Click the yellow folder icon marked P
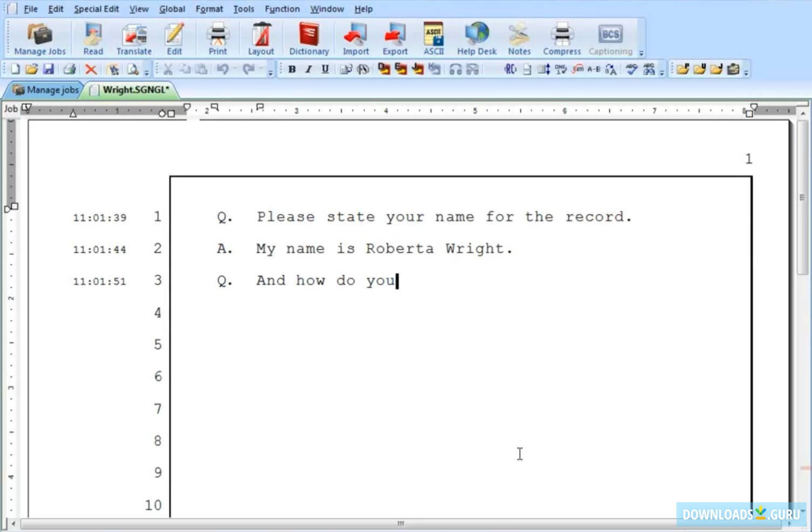The image size is (812, 532). click(683, 69)
